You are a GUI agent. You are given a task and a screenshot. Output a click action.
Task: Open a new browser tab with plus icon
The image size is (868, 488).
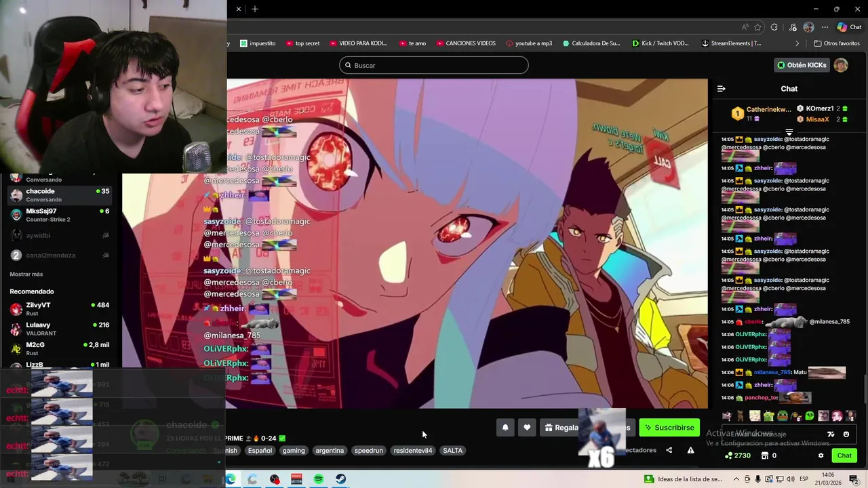click(255, 9)
